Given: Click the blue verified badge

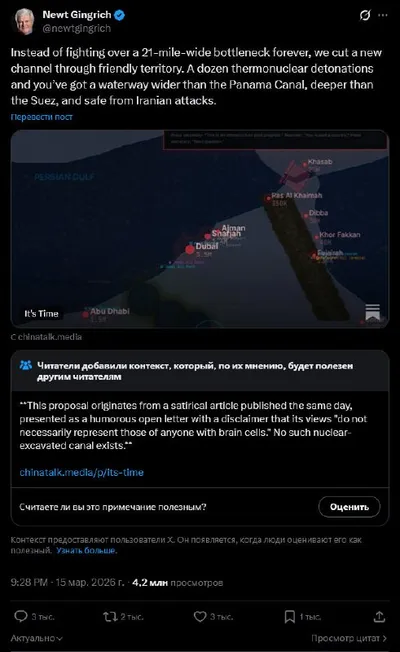Looking at the screenshot, I should point(120,15).
